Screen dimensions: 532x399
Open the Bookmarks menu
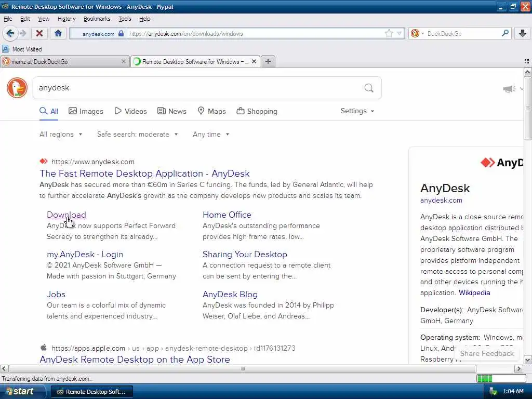click(97, 19)
